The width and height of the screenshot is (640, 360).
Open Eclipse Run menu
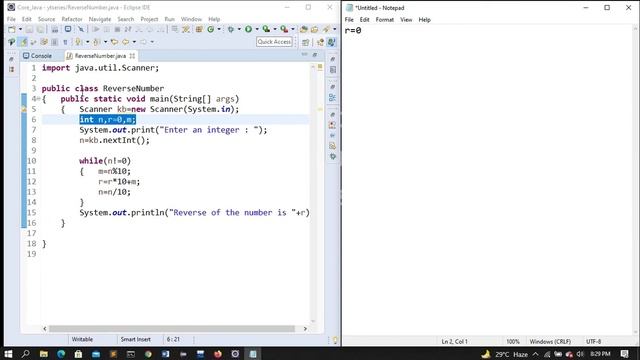point(169,19)
